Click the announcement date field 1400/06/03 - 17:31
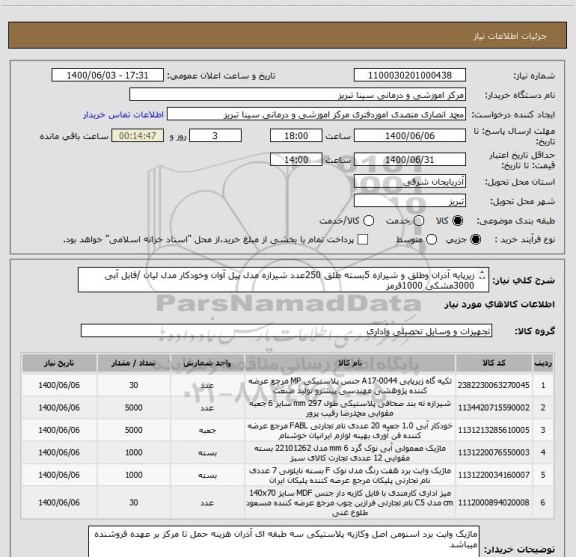 tap(107, 75)
